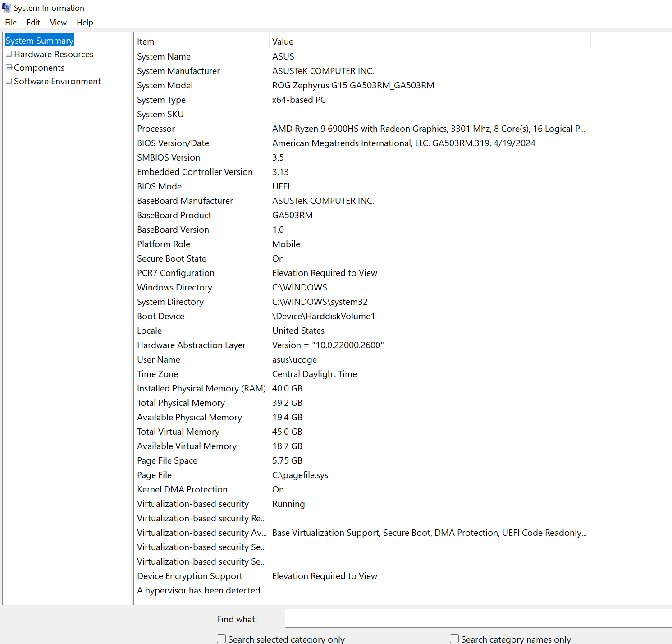The width and height of the screenshot is (672, 644).
Task: Select the Kernel DMA Protection row
Action: 362,489
